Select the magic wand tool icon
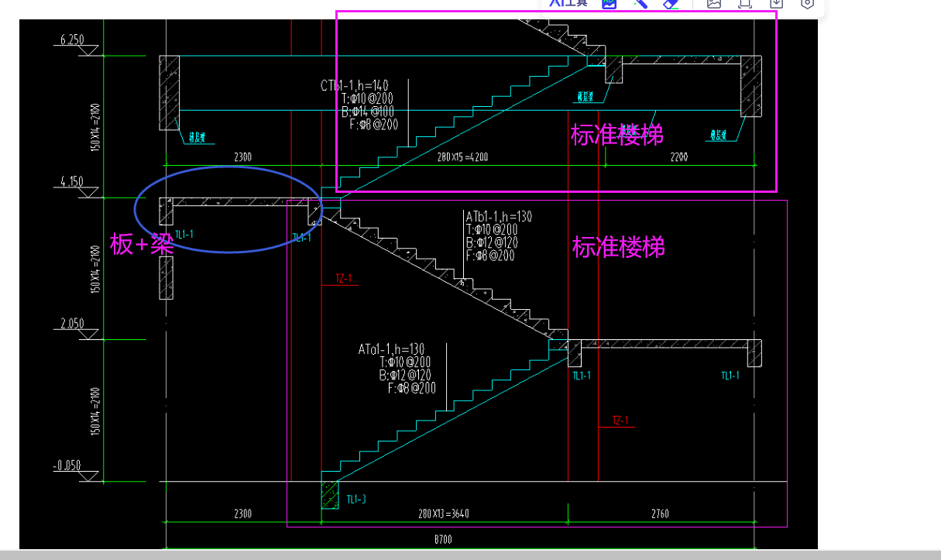The height and width of the screenshot is (560, 941). [x=640, y=3]
